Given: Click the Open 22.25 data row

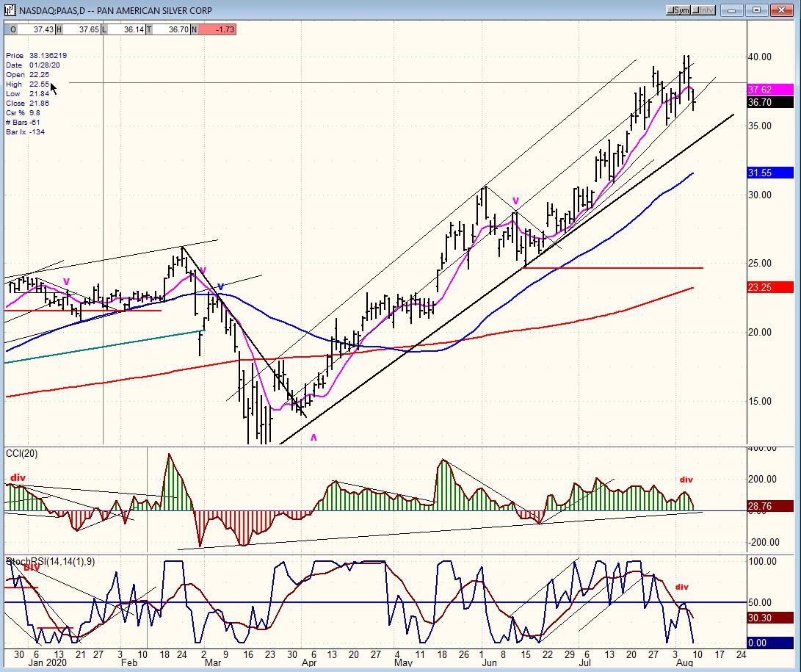Looking at the screenshot, I should 28,75.
